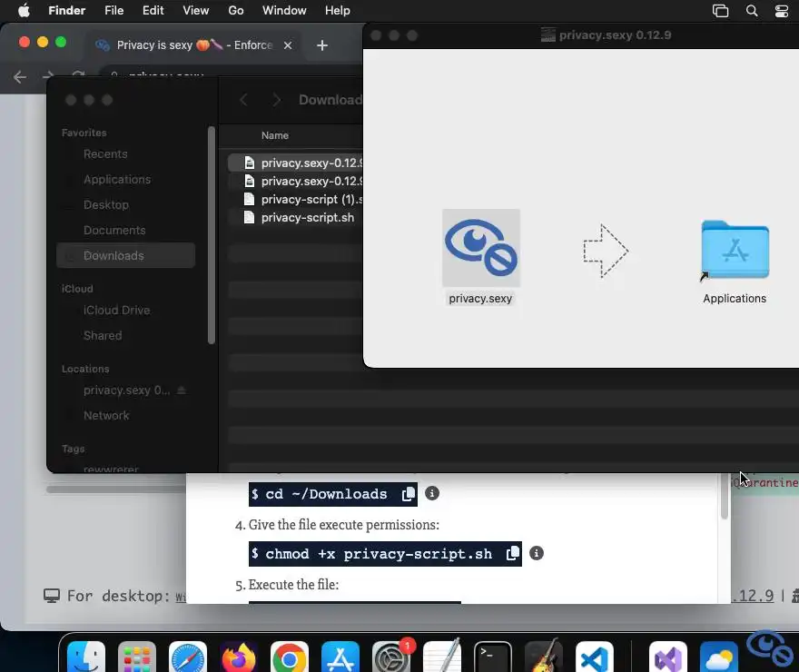Open Control Center in menu bar
Viewport: 799px width, 672px height.
pos(782,11)
